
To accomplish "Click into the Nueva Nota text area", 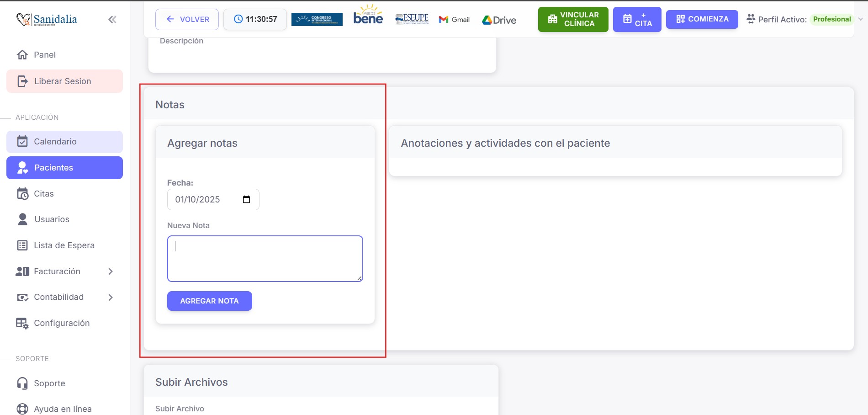I will [x=265, y=259].
